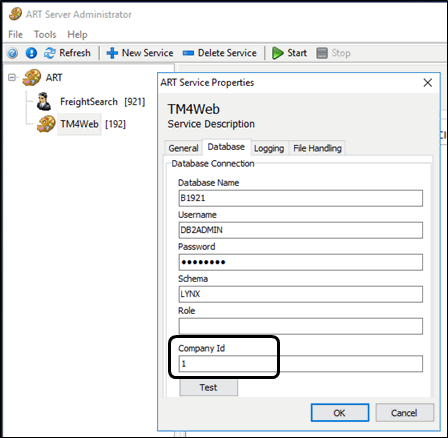Screen dimensions: 448x438
Task: Click Delete Service in toolbar
Action: (220, 53)
